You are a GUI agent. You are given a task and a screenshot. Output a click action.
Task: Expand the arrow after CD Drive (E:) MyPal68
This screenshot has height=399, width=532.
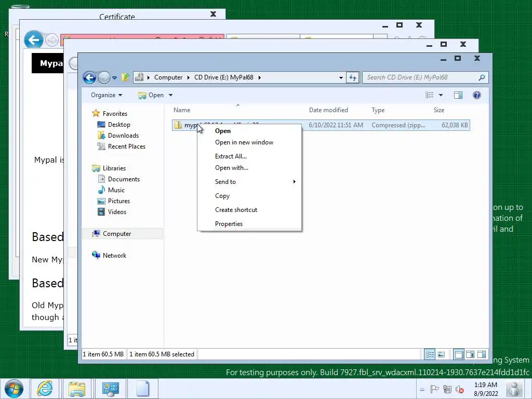click(x=260, y=77)
